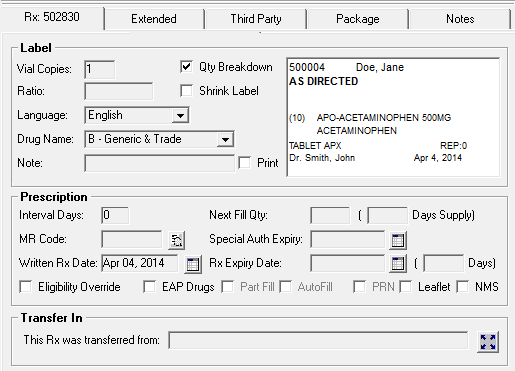Check the Print note checkbox
This screenshot has width=515, height=371.
click(245, 163)
